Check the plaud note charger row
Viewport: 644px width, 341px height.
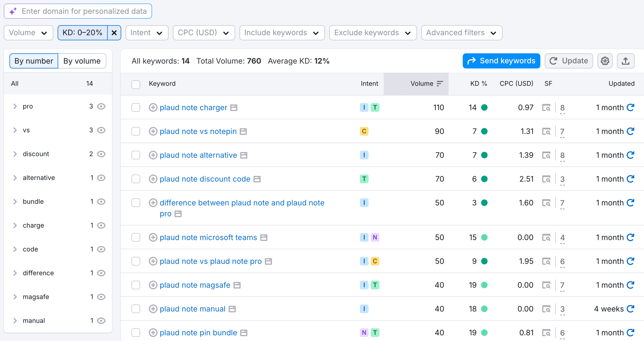point(136,107)
